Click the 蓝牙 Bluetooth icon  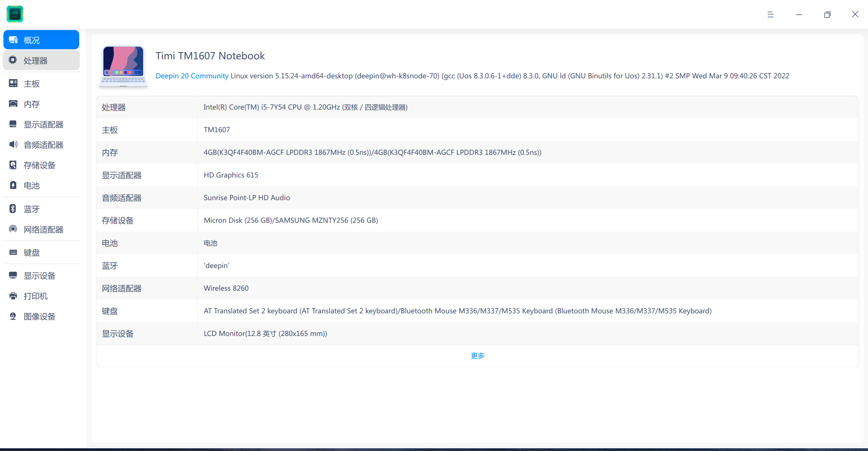pyautogui.click(x=13, y=209)
